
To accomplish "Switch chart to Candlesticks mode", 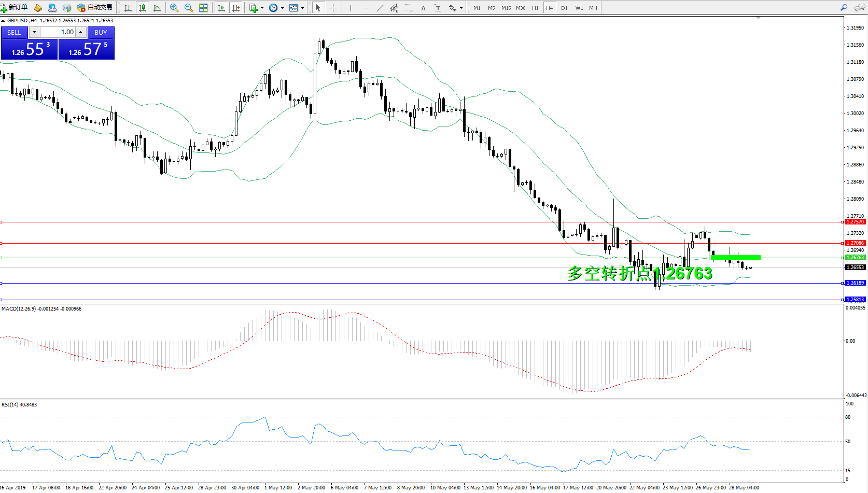I will (143, 8).
